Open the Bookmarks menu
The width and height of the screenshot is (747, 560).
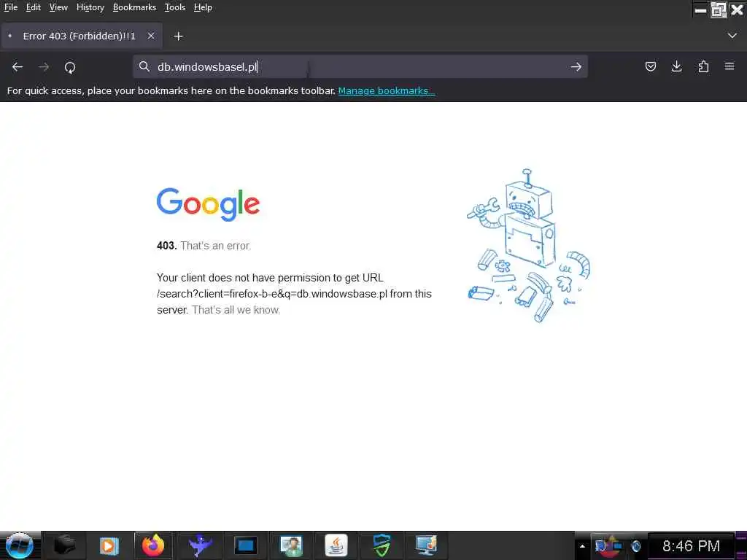(x=134, y=7)
